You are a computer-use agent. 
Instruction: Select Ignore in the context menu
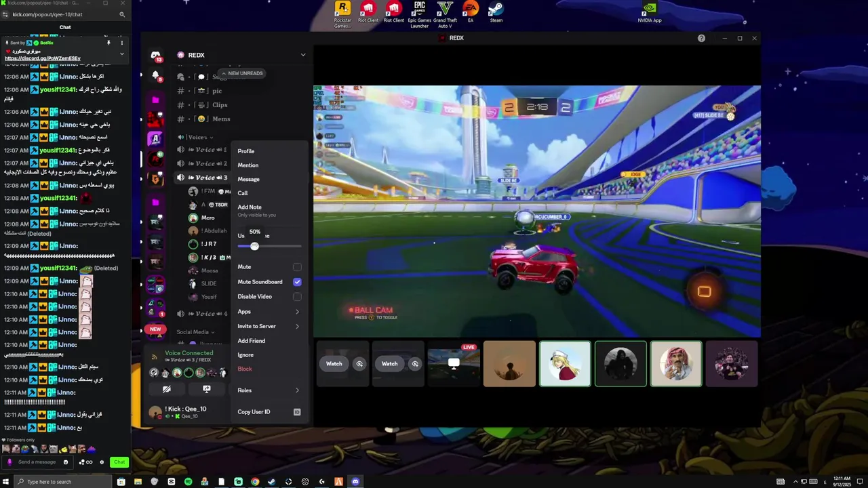(269, 355)
